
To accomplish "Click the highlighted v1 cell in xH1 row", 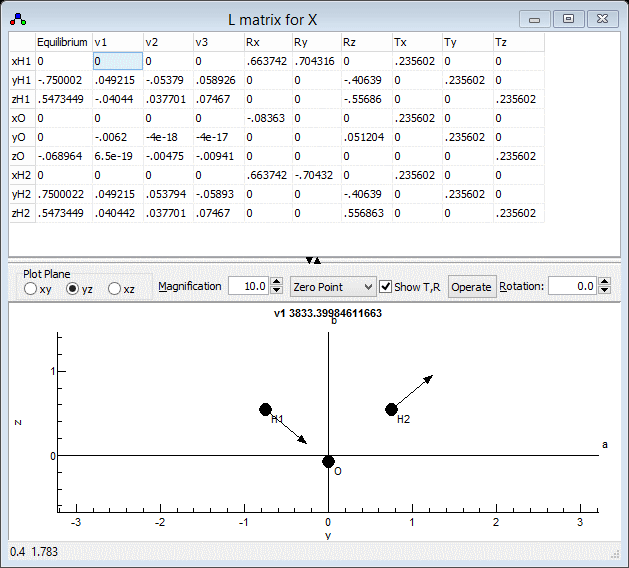I will pos(118,61).
